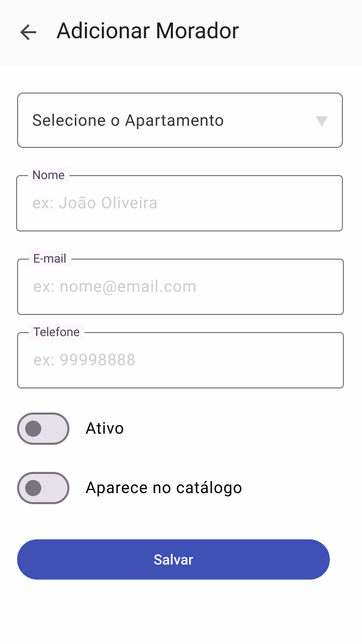
Task: Enable the Ativo switch
Action: click(43, 429)
